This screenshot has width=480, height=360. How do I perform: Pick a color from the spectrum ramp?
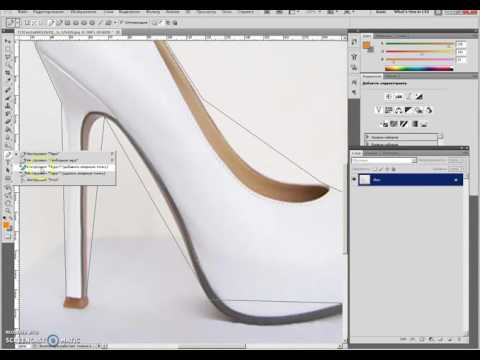tap(419, 69)
